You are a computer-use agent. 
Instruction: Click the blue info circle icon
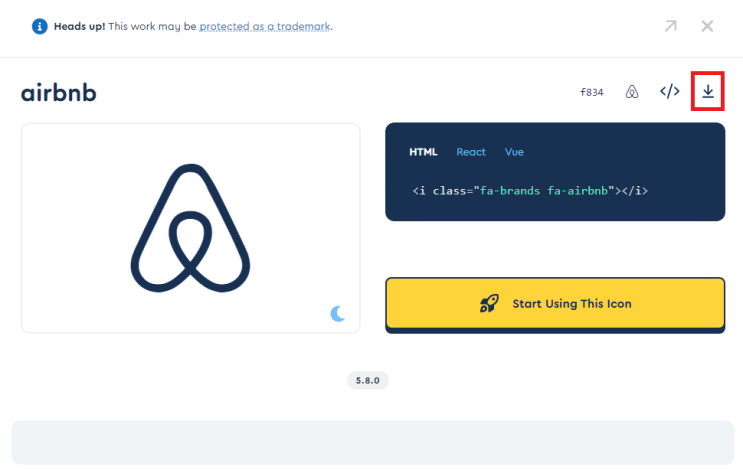pos(39,26)
